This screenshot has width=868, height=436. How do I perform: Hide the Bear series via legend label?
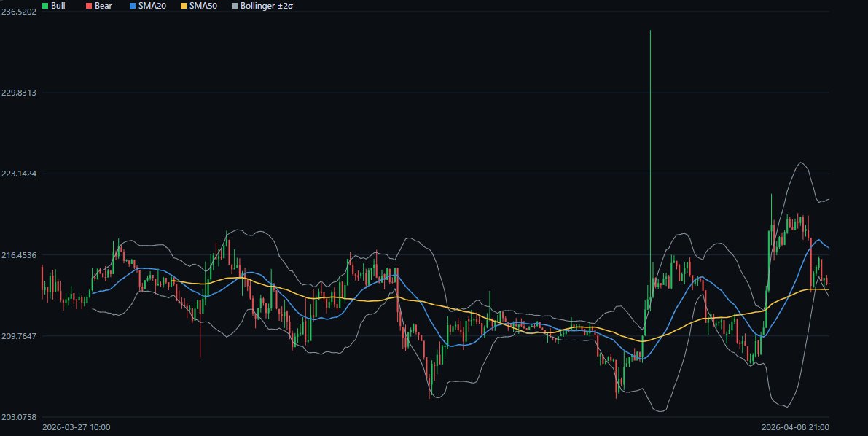103,5
